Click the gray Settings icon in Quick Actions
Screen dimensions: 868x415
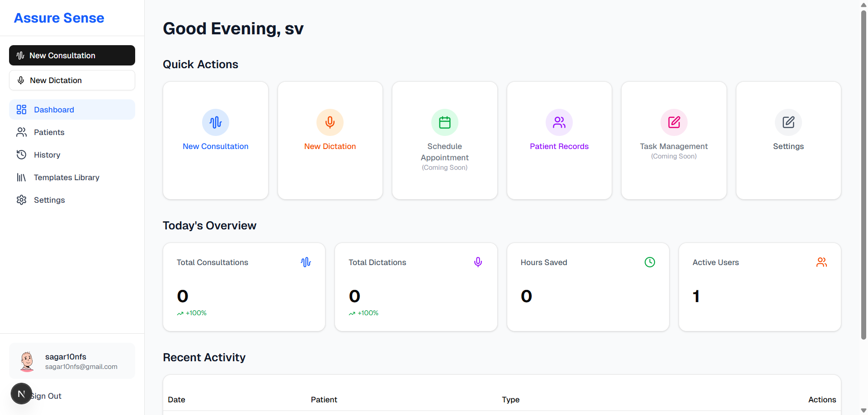(x=788, y=122)
